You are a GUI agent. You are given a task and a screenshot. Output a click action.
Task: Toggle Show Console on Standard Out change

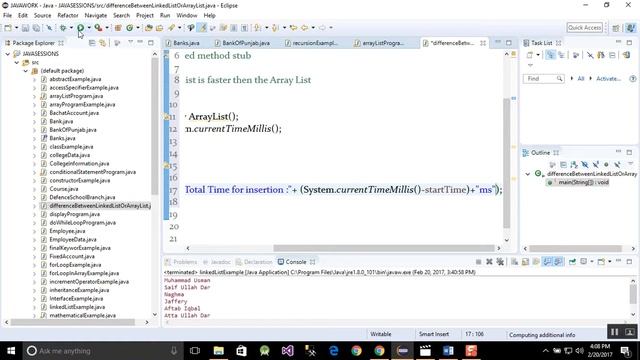point(547,262)
